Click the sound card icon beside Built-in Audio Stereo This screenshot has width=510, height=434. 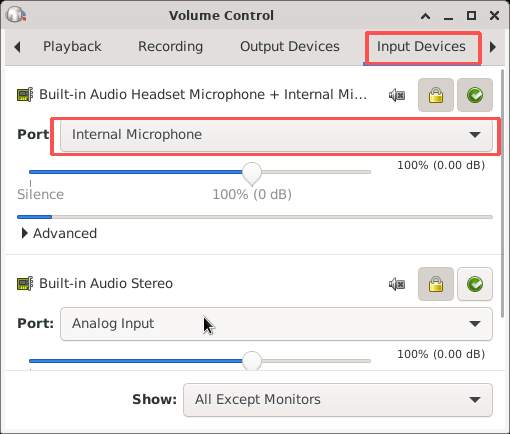pyautogui.click(x=25, y=284)
